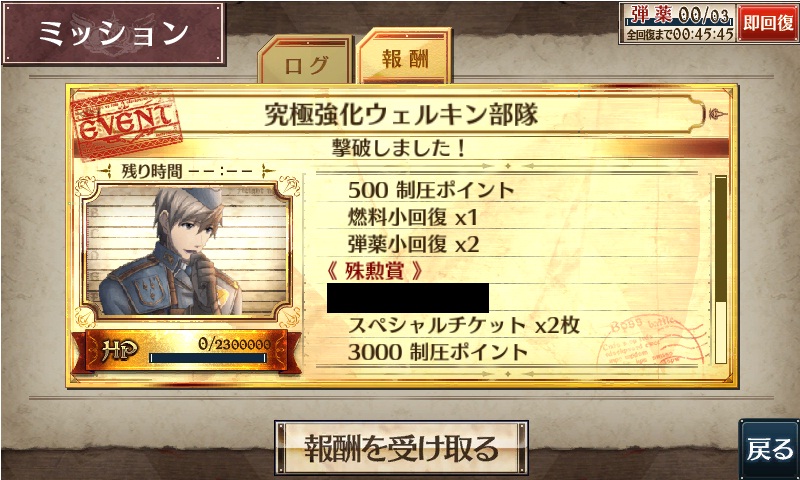Image resolution: width=800 pixels, height=480 pixels.
Task: Switch to the ログ tab
Action: point(306,61)
